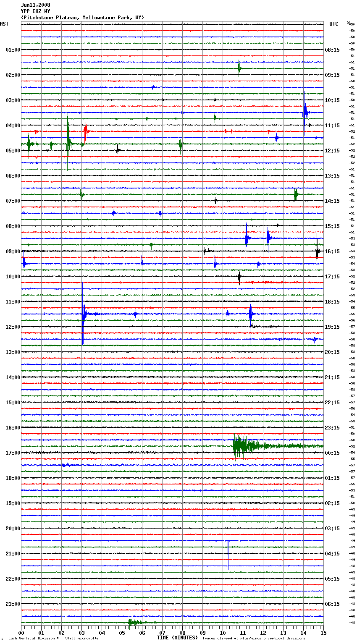This screenshot has width=357, height=644.
Task: Click the 02:15 UTC time label
Action: coord(332,503)
